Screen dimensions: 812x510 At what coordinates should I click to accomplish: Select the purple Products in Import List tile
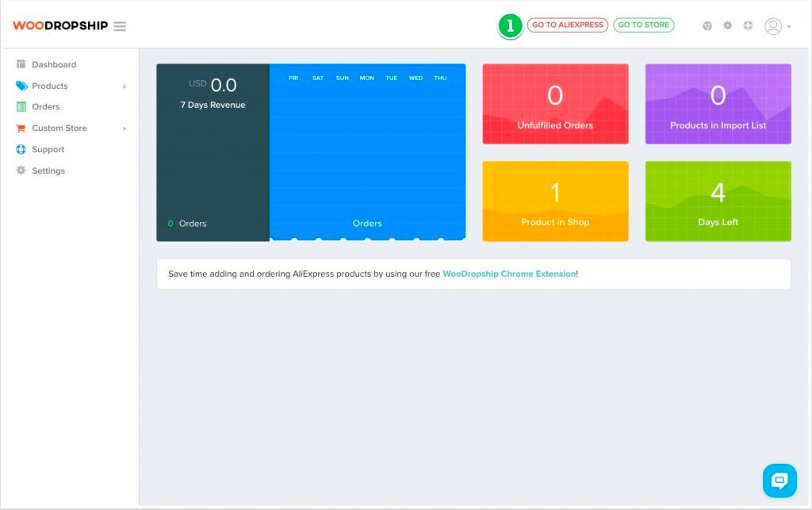click(718, 104)
